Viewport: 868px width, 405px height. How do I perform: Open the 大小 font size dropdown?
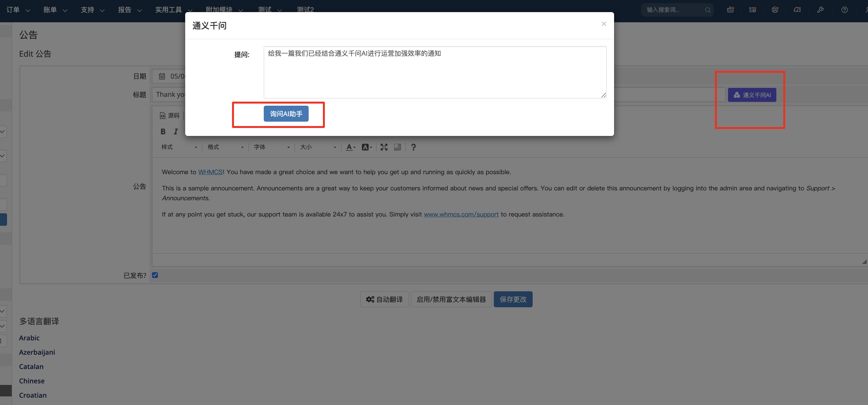318,147
